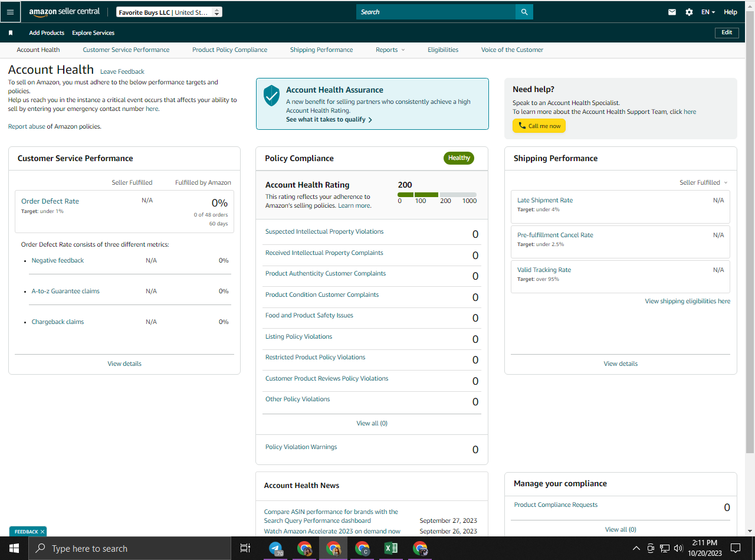Close the Feedback tab with its X

tap(42, 532)
